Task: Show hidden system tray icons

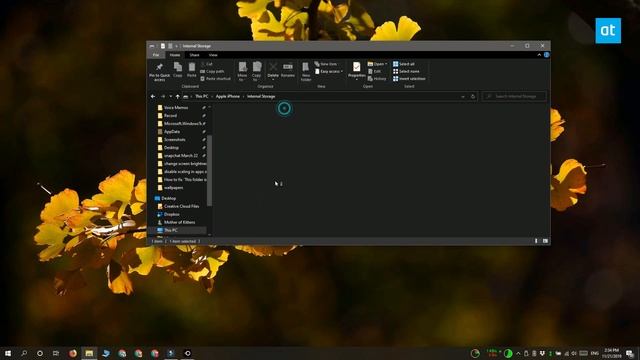Action: click(518, 353)
